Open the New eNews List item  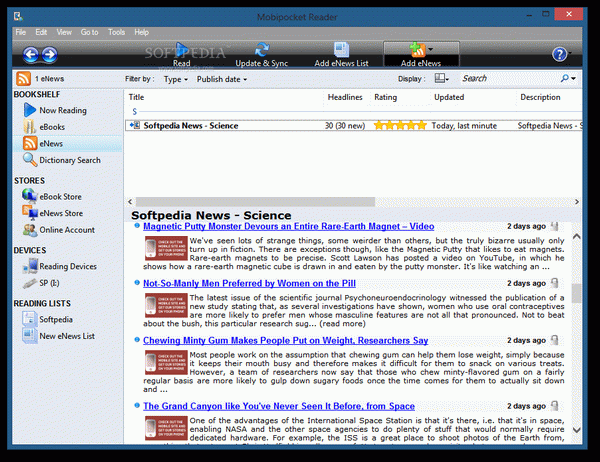point(59,336)
